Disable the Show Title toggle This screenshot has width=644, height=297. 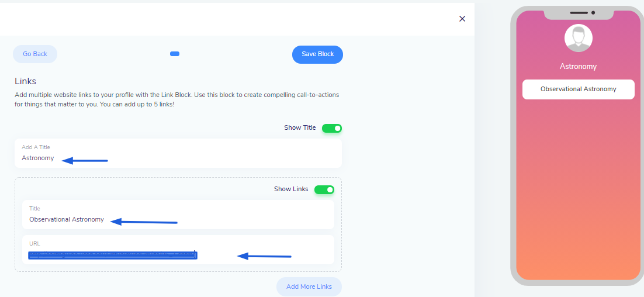[331, 128]
